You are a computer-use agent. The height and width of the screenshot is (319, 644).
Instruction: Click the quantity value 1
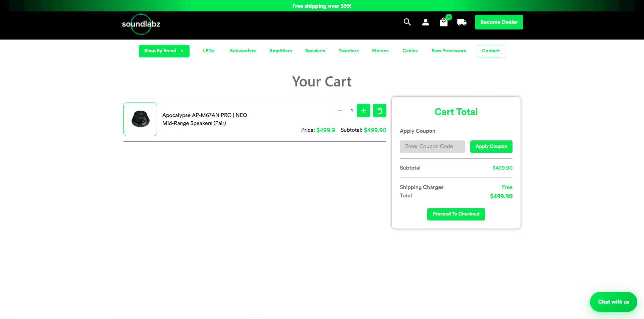[352, 111]
